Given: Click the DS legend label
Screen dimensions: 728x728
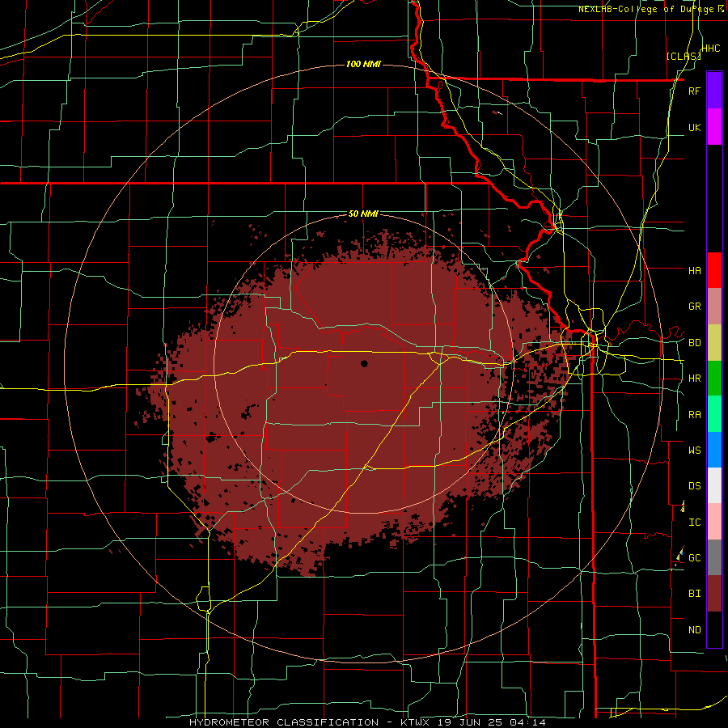Looking at the screenshot, I should tap(694, 486).
